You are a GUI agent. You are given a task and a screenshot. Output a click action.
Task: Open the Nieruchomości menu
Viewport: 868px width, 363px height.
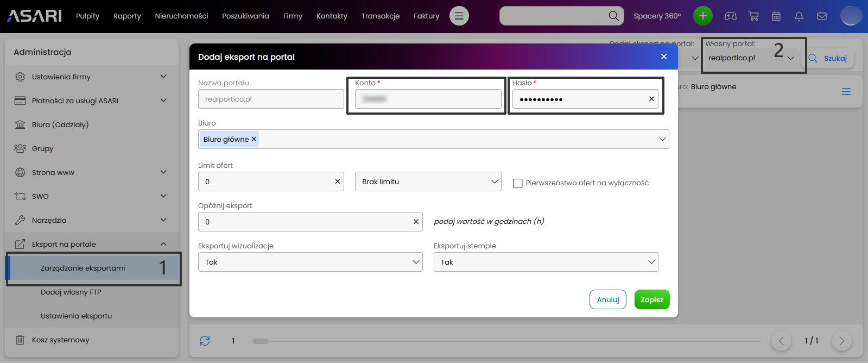click(181, 16)
